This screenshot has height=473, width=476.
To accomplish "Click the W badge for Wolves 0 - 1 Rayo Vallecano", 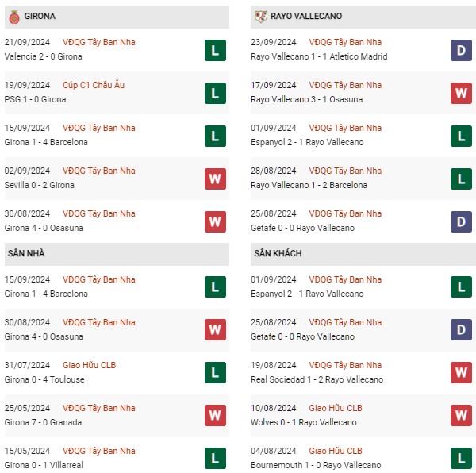I will point(461,416).
